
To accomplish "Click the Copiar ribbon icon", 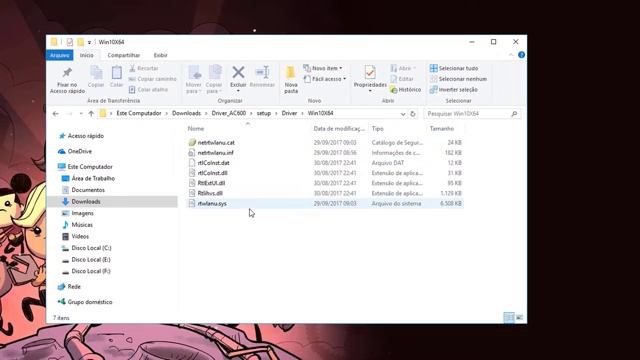I will click(96, 73).
